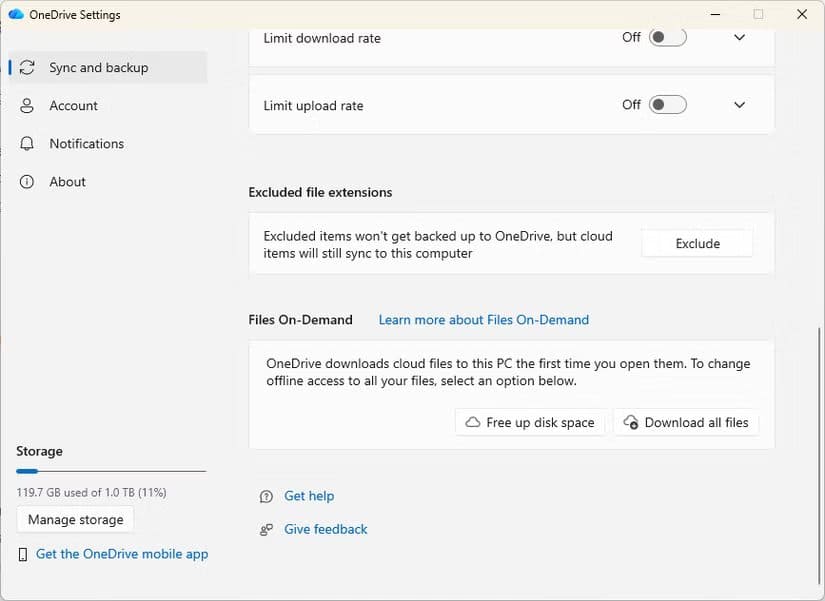Viewport: 825px width, 601px height.
Task: Open the Sync and backup section
Action: [109, 67]
